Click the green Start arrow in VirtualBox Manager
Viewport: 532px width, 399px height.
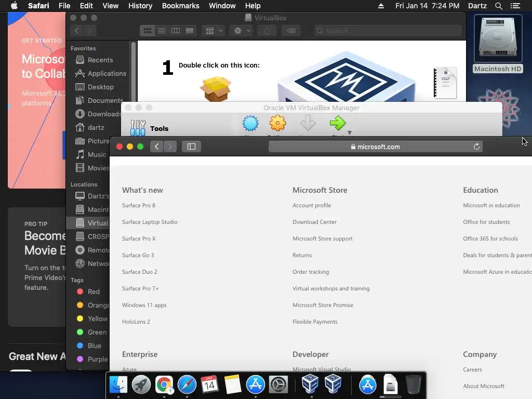click(337, 124)
